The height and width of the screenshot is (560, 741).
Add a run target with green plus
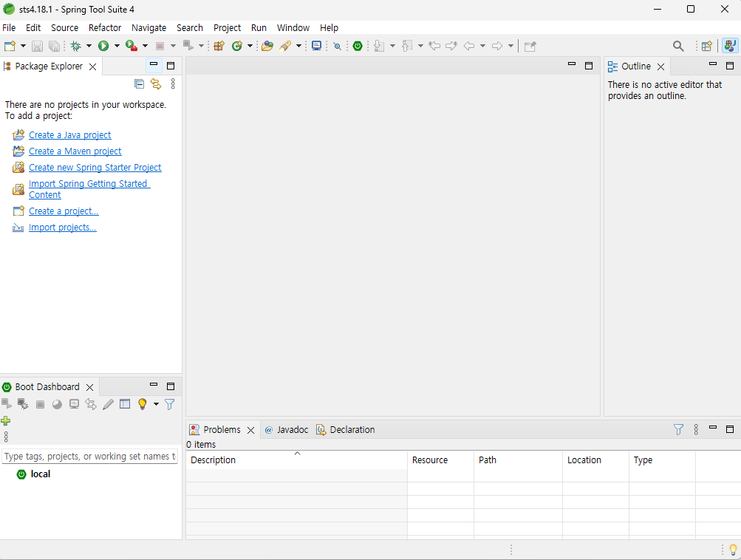pyautogui.click(x=6, y=420)
